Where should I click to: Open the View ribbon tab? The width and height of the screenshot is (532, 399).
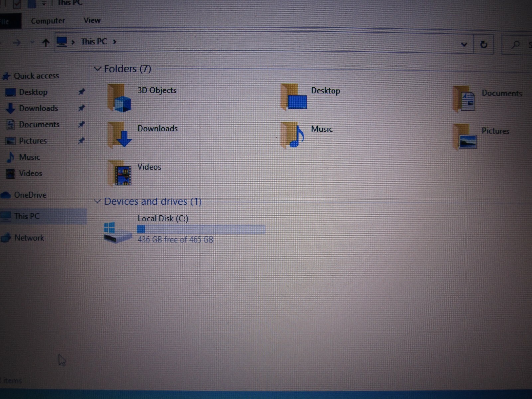pos(92,21)
